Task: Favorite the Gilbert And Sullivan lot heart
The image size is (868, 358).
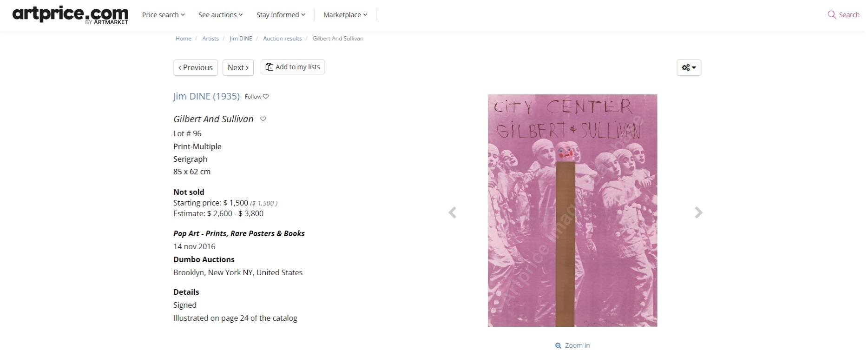Action: pyautogui.click(x=263, y=119)
